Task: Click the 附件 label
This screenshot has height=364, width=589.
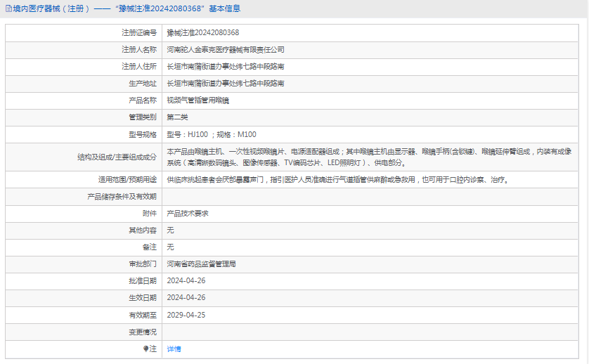Action: (x=150, y=214)
